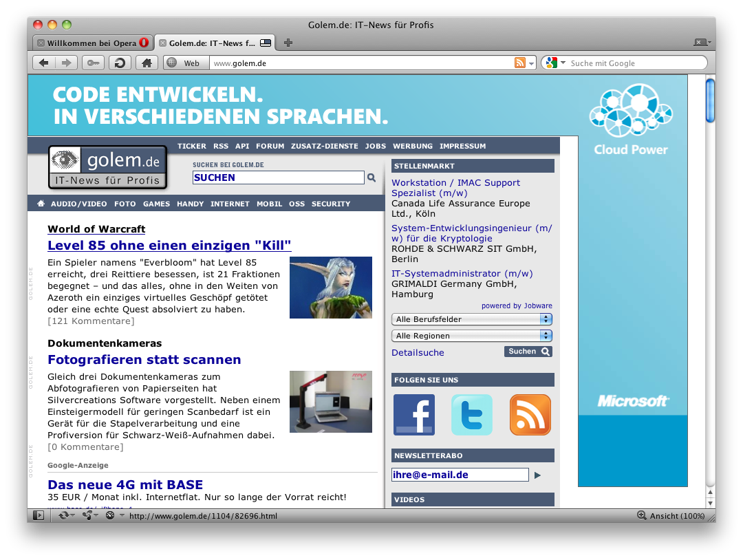Screen dimensions: 743x560
Task: Click the magnifier icon next to SUCHEN field
Action: [x=371, y=177]
